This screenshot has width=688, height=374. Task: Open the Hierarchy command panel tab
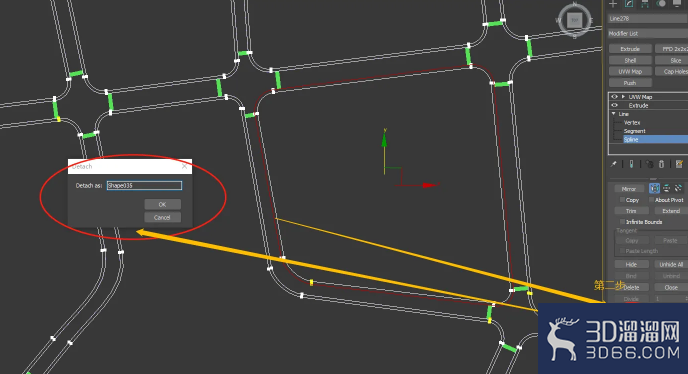(645, 4)
